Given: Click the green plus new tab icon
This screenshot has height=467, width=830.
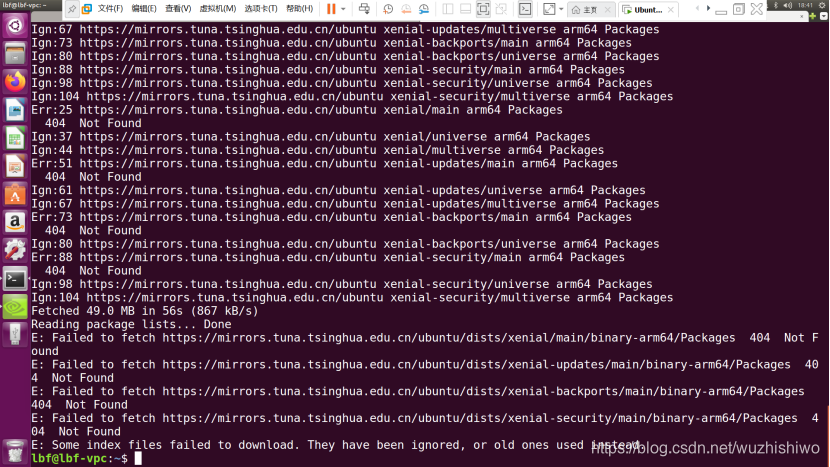Looking at the screenshot, I should coord(813,16).
